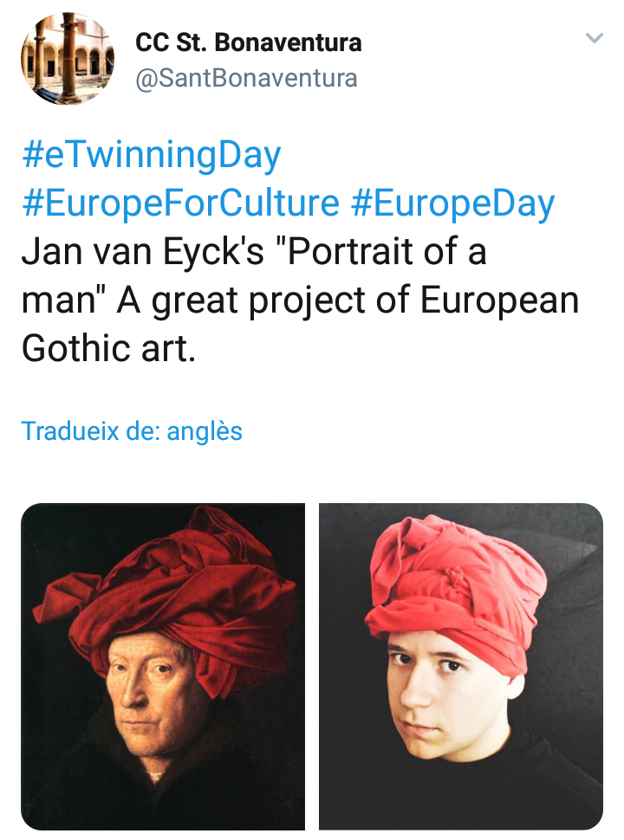Open the Jan van Eyck painting thumbnail
The image size is (624, 840).
(x=163, y=667)
